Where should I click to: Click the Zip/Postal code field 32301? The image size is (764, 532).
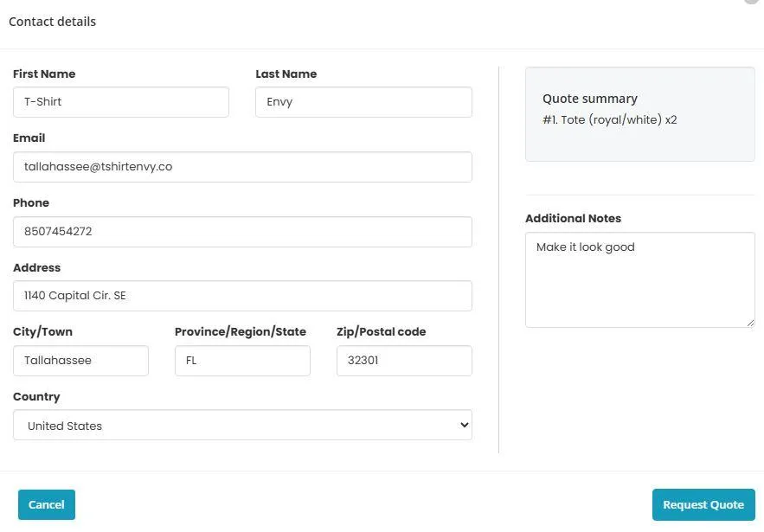(404, 361)
